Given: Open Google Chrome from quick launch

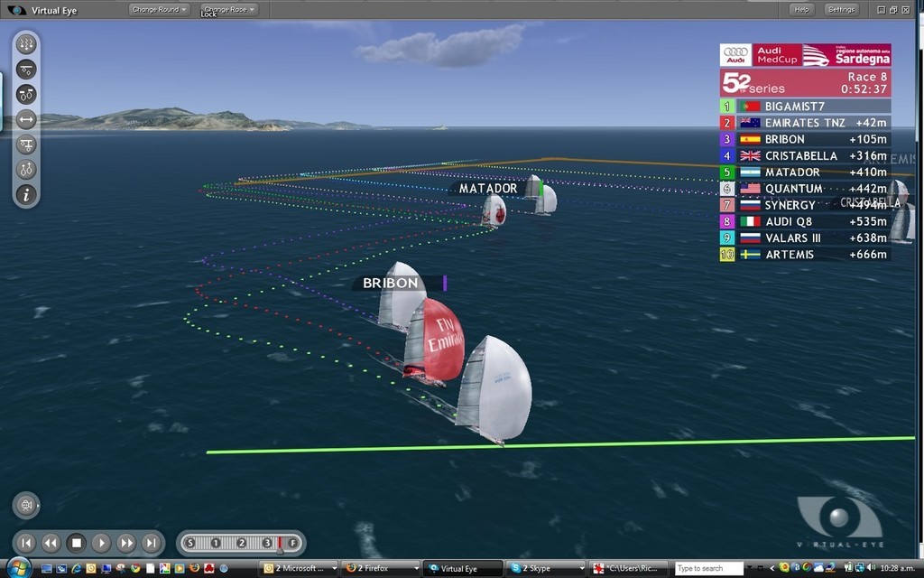Looking at the screenshot, I should pos(135,569).
